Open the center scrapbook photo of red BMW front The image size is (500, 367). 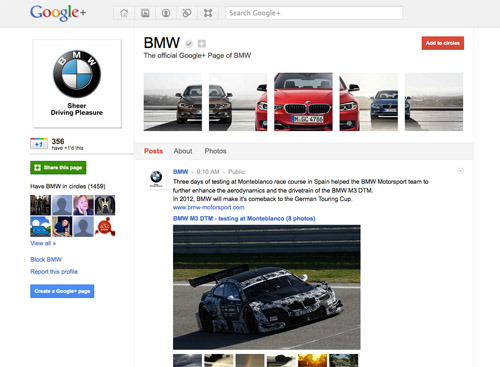pos(303,102)
